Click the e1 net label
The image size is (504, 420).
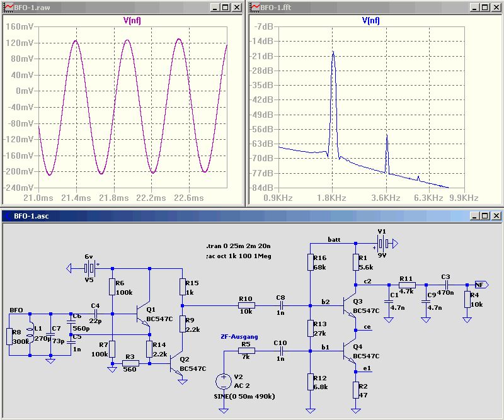click(x=367, y=368)
